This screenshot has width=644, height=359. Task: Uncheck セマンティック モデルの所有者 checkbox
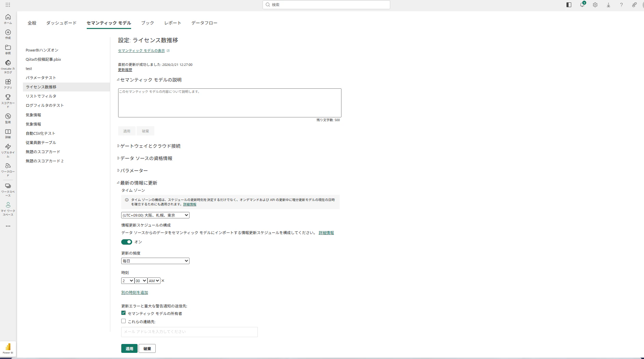(x=124, y=313)
